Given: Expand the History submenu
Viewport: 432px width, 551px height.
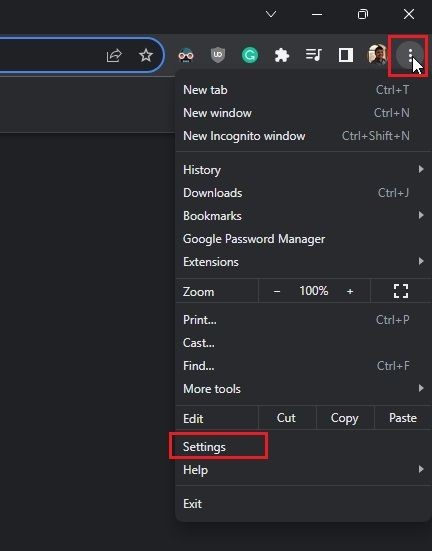Looking at the screenshot, I should (303, 170).
